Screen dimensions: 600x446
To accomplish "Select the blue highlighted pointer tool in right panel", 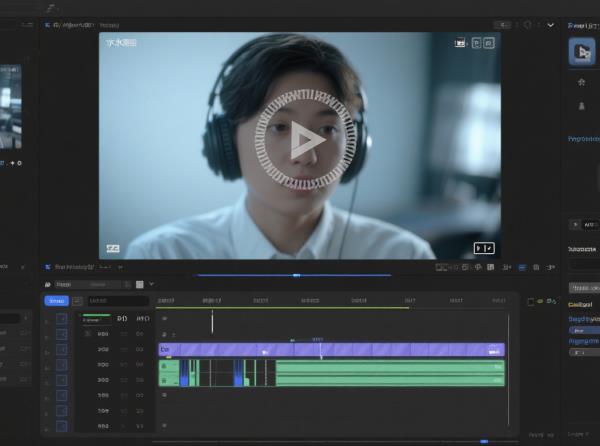I will click(x=581, y=52).
